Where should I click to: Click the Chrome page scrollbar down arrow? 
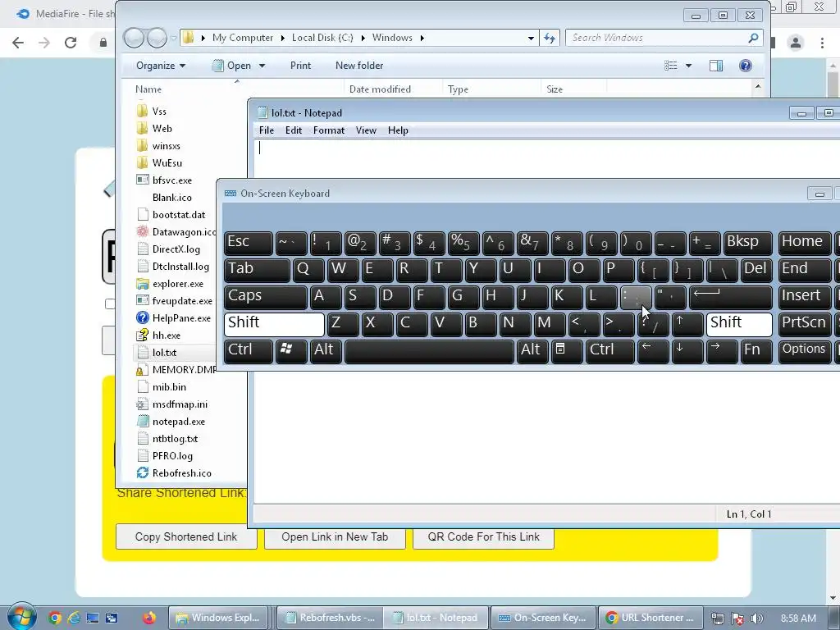(833, 598)
